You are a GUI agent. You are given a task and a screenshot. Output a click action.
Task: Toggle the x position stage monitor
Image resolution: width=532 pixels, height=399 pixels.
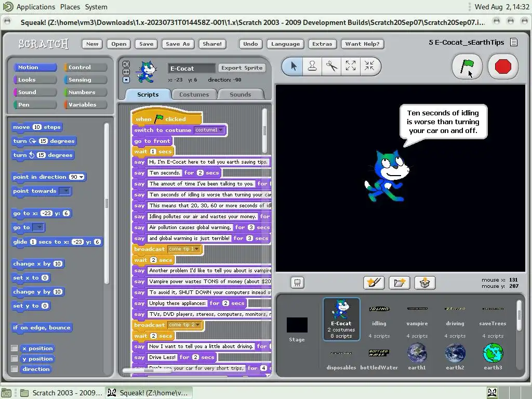coord(14,348)
